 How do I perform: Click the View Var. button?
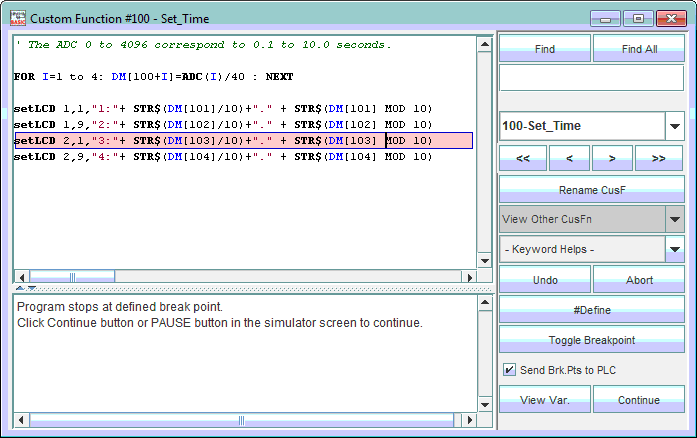click(545, 400)
